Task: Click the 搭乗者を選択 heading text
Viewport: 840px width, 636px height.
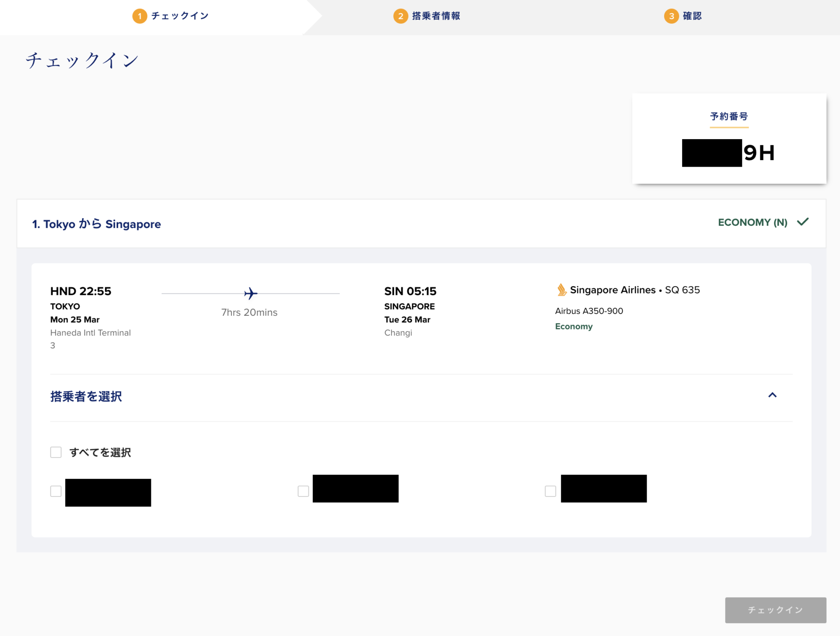Action: [x=86, y=396]
